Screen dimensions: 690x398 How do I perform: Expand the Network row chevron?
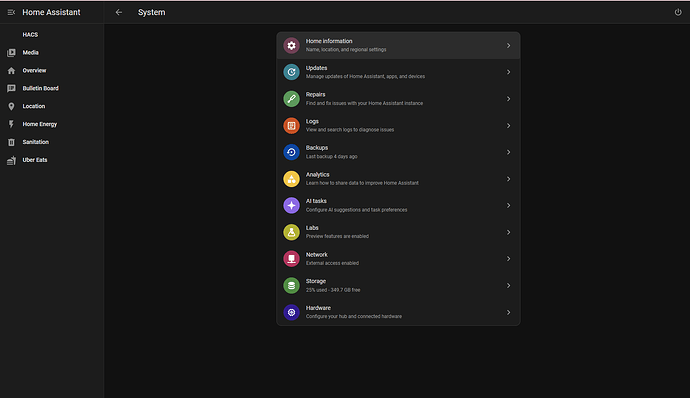[x=508, y=259]
